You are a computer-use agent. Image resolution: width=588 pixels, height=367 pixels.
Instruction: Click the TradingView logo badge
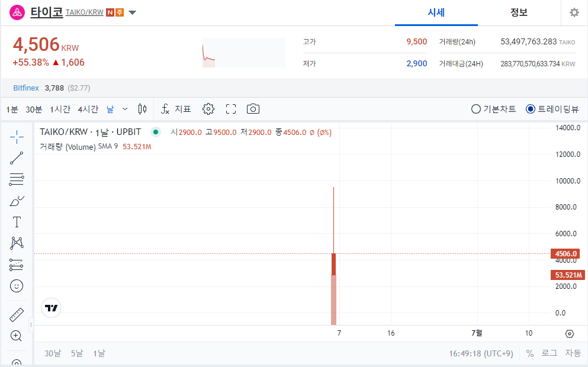pos(51,308)
